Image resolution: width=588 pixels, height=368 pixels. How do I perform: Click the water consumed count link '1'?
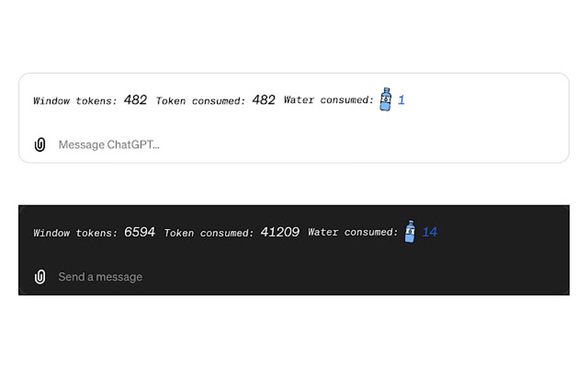(400, 99)
